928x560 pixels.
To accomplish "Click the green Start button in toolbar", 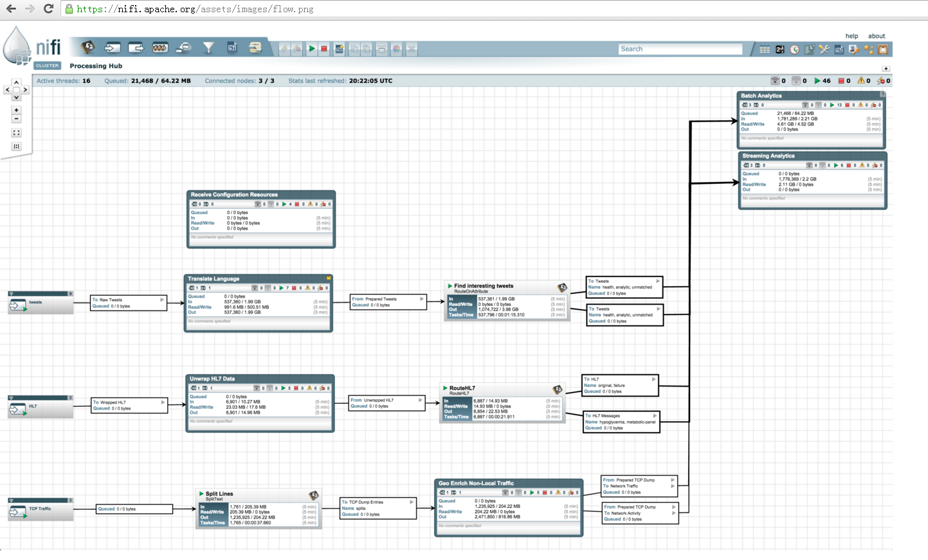I will pyautogui.click(x=312, y=49).
